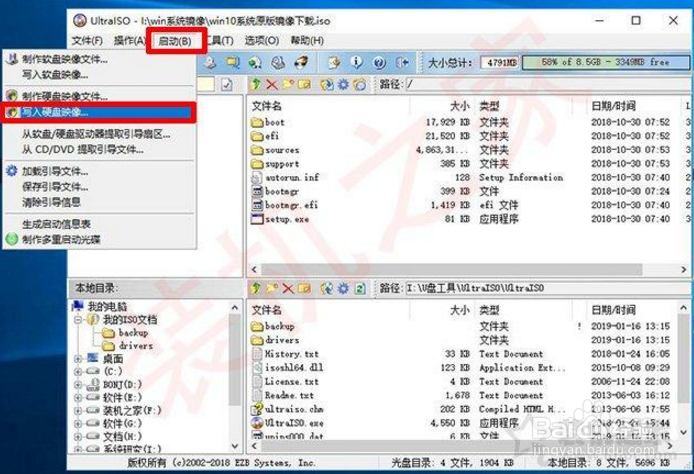
Task: Click the red X delete icon in image pane
Action: coord(272,84)
